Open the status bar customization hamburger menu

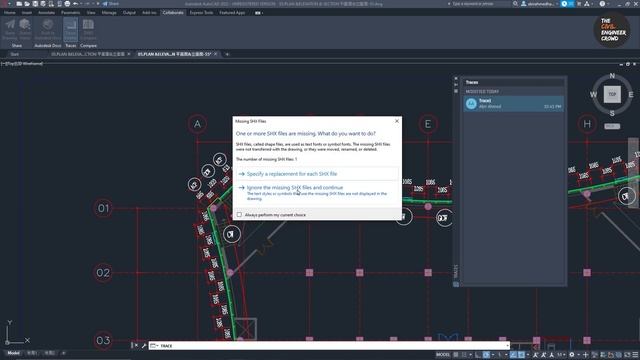coord(635,355)
